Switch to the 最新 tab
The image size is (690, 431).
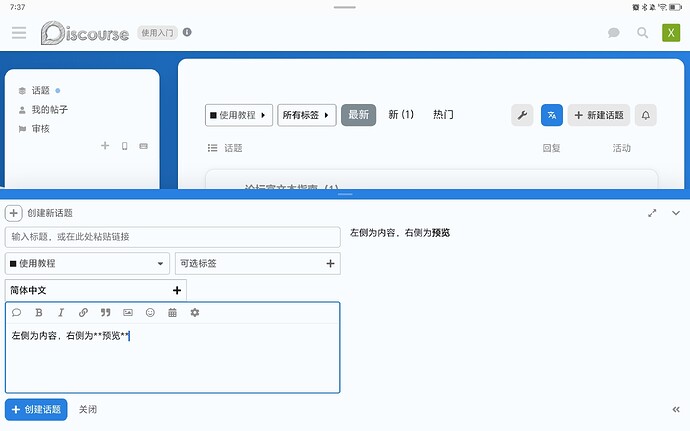point(359,115)
